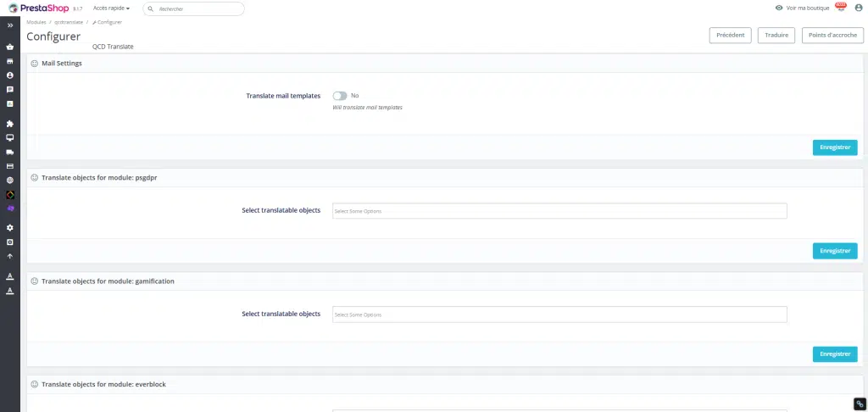Save the gamification section with Enregistrer
The width and height of the screenshot is (868, 412).
[835, 354]
